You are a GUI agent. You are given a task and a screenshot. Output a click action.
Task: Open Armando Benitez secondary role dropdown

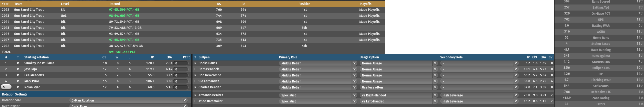point(479,95)
